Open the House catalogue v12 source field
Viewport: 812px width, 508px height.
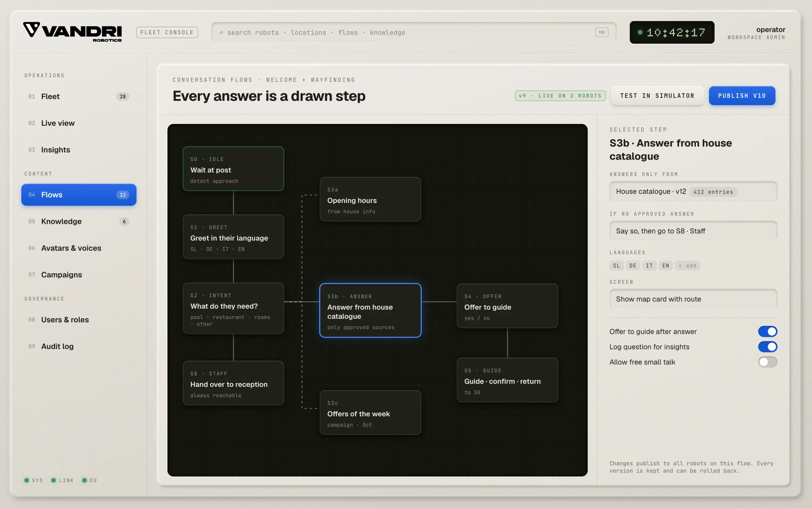(x=693, y=191)
